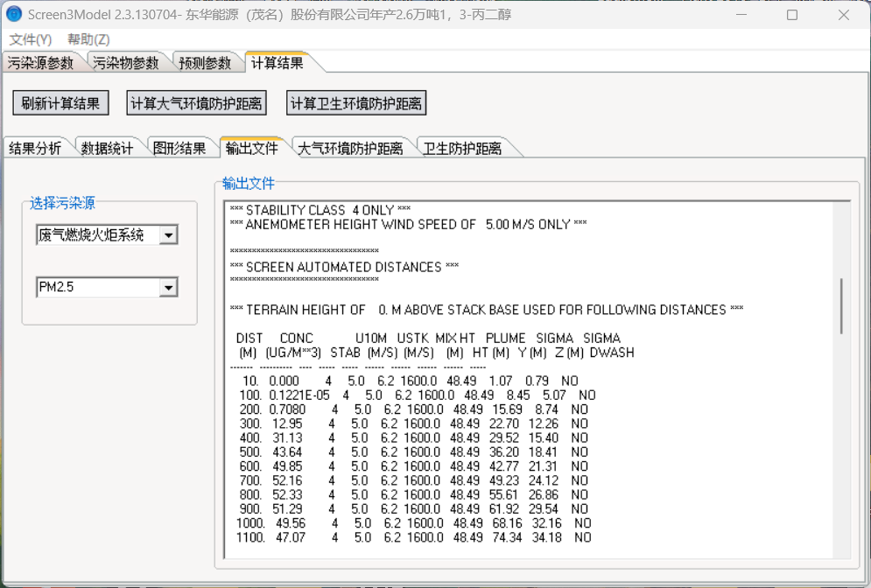
Task: Click the 输出文件 group box label
Action: 249,183
